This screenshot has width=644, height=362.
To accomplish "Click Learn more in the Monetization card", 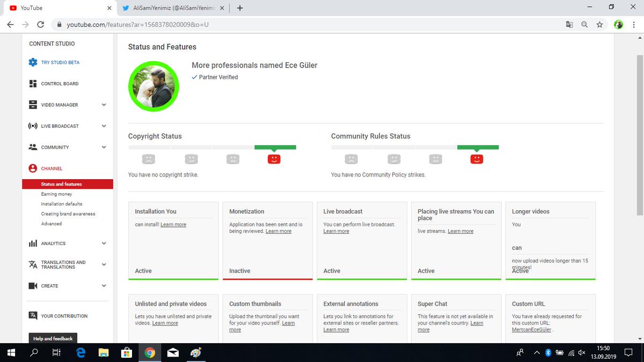I will [279, 231].
